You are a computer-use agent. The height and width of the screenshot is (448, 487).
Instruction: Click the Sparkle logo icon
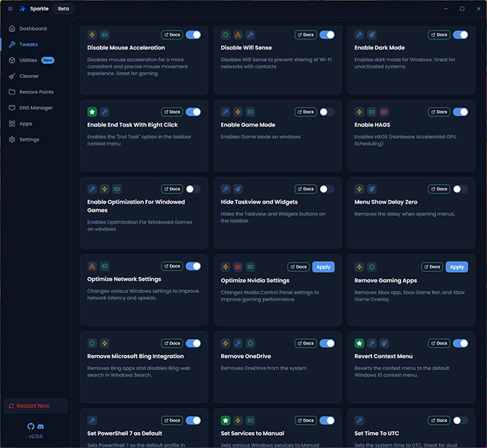[x=23, y=9]
